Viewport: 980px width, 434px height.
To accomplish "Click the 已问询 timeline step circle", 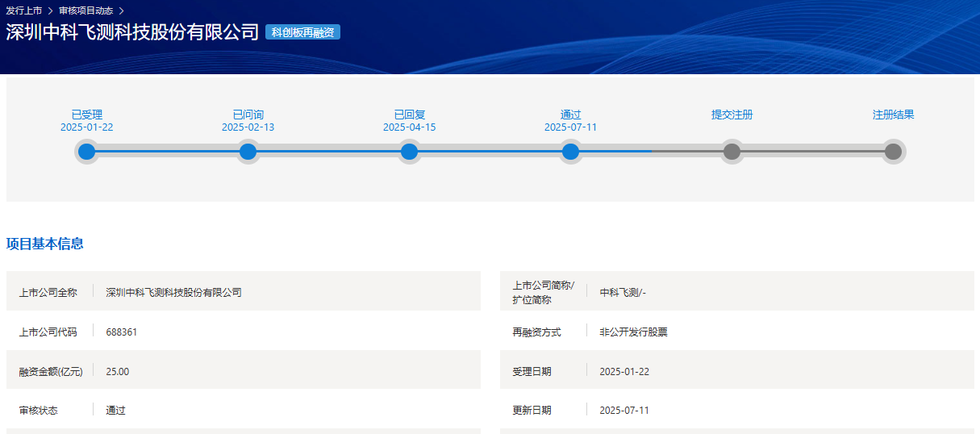I will pos(248,152).
